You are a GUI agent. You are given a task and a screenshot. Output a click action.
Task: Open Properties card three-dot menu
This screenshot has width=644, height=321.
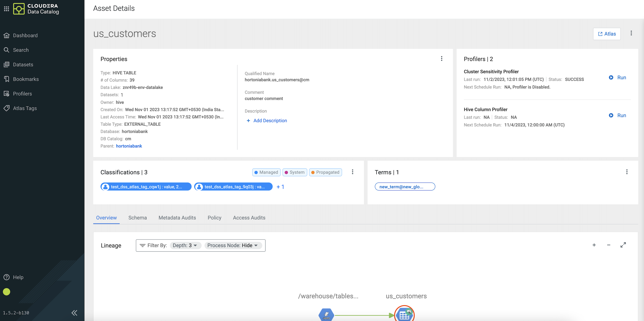coord(442,59)
